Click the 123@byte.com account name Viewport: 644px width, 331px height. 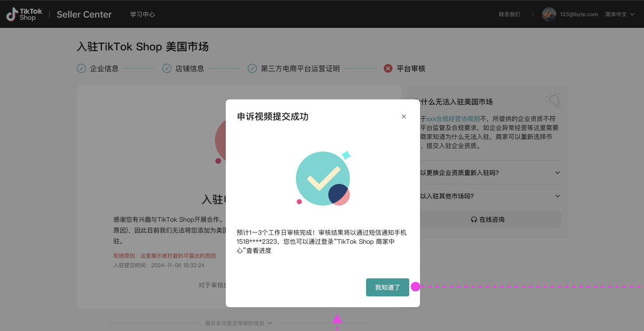coord(579,14)
